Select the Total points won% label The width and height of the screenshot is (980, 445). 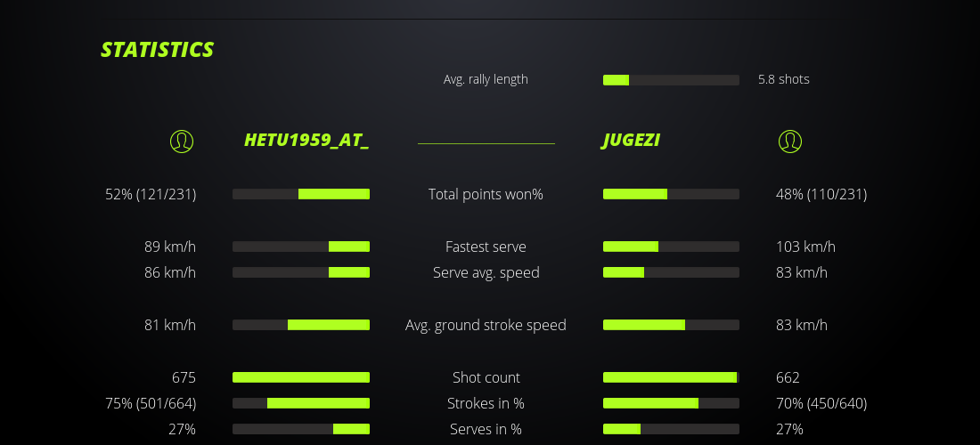[486, 194]
